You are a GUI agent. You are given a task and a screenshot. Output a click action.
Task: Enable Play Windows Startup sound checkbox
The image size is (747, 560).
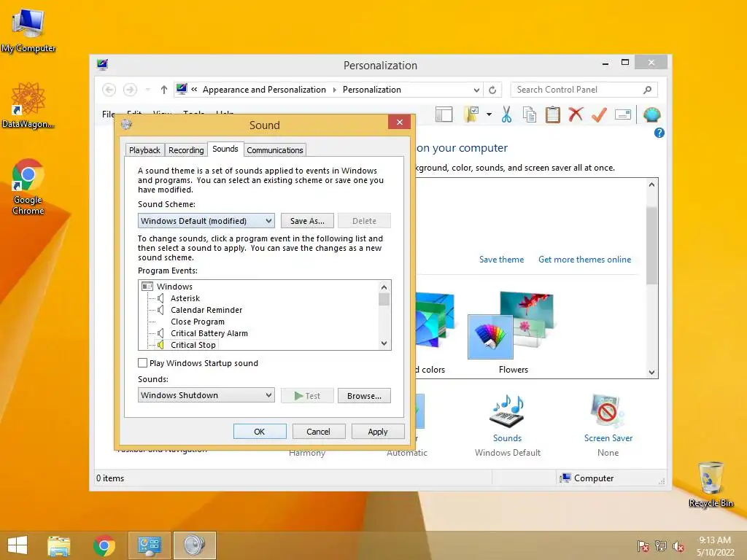coord(142,363)
